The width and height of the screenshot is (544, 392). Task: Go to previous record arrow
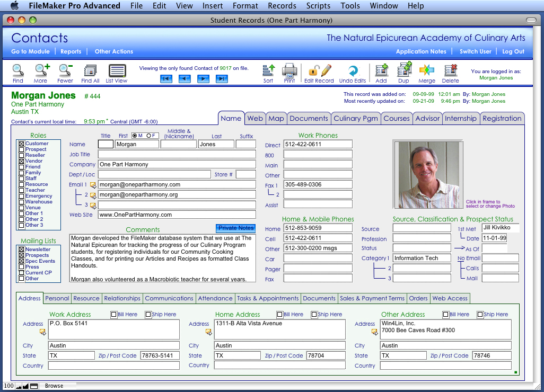click(x=185, y=79)
